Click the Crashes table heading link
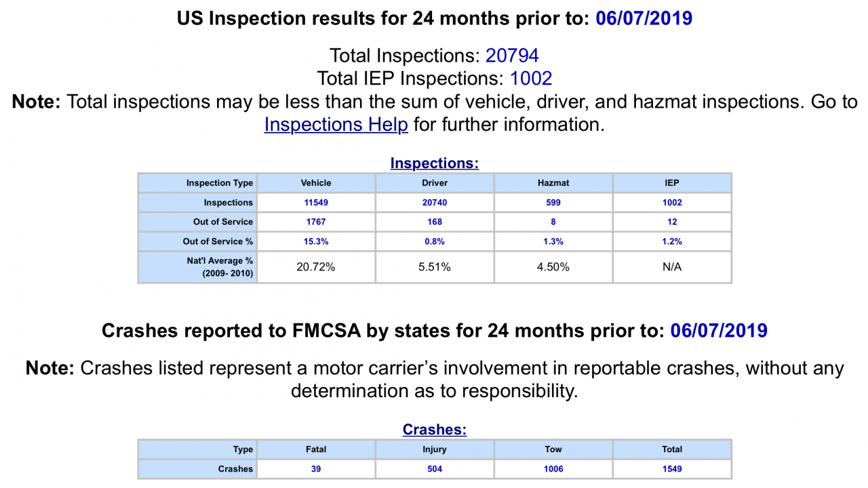868x488 pixels. click(434, 430)
